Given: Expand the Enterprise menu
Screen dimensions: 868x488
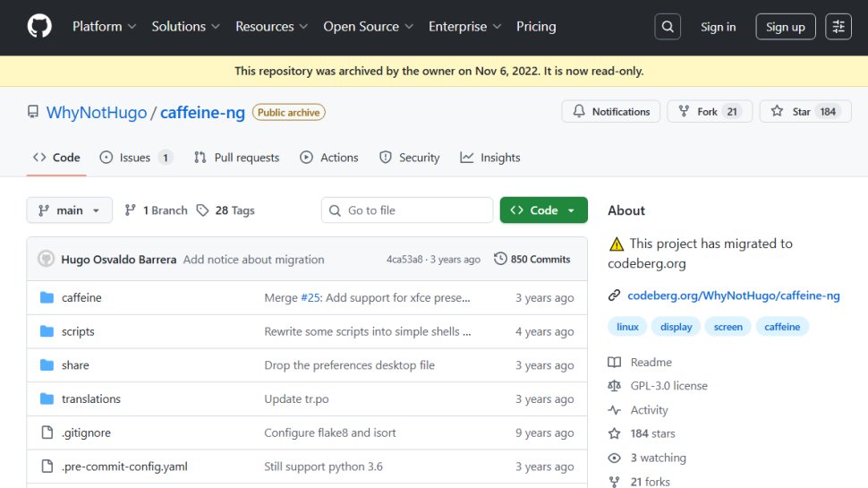Looking at the screenshot, I should point(465,27).
